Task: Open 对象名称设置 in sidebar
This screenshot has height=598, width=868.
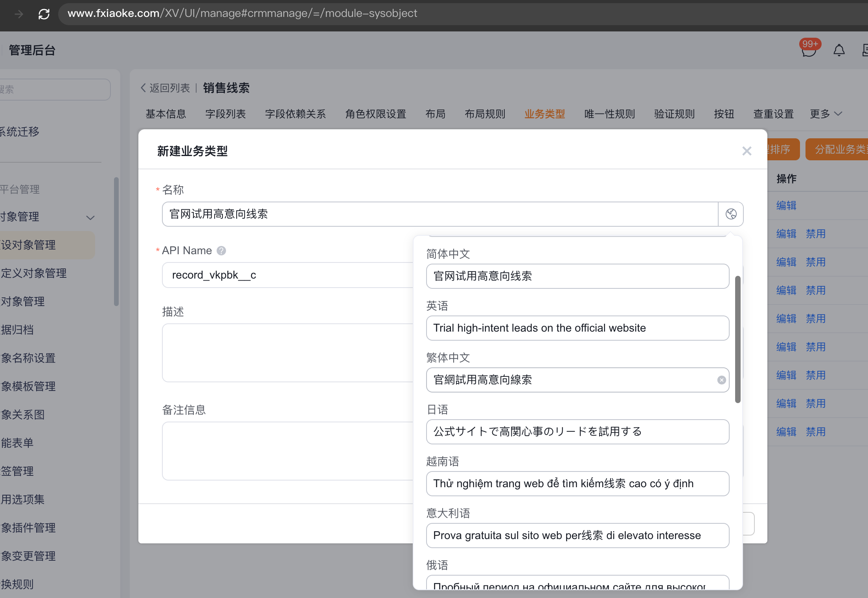Action: 28,358
